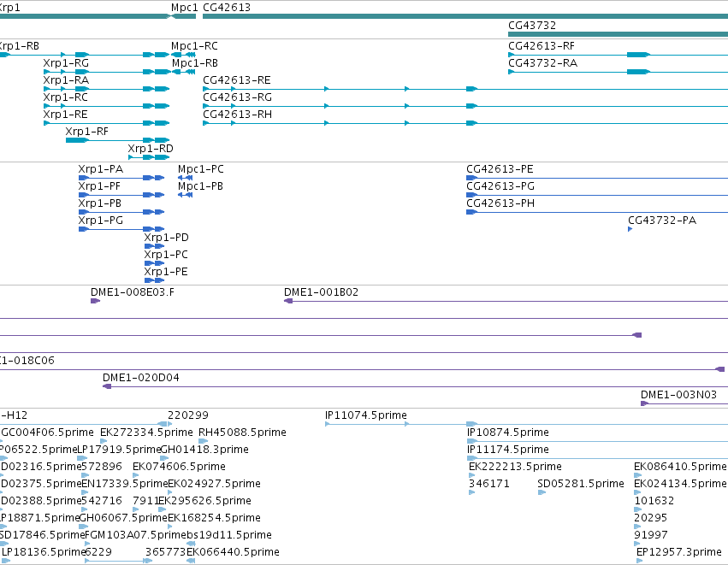Select protein Xrp1-PC
Screen dimensions: 728x565
point(166,255)
